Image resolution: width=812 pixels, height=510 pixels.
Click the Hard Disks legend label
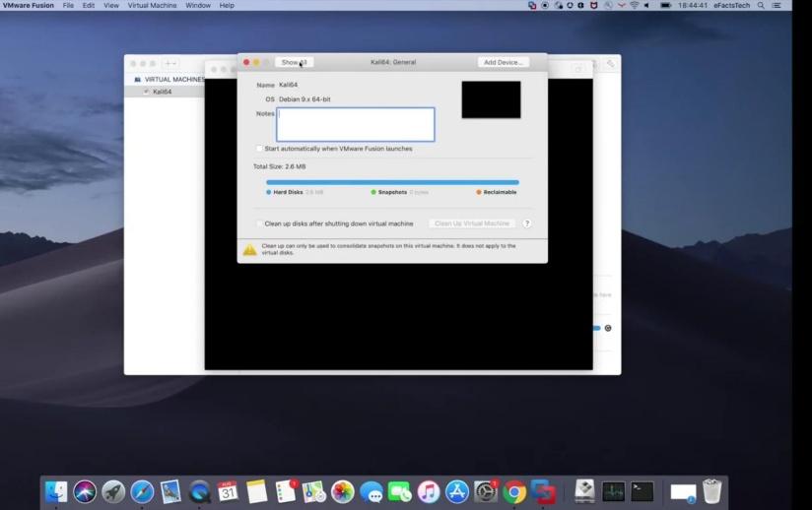[x=288, y=192]
